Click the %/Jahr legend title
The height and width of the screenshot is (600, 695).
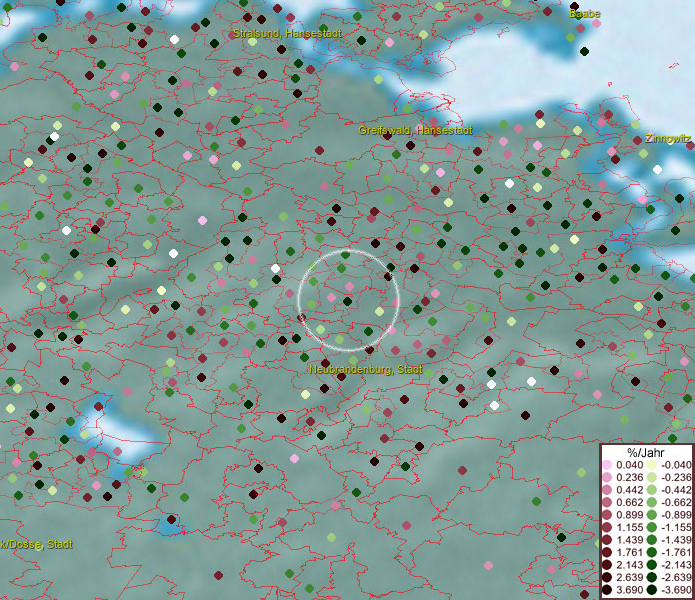[646, 452]
